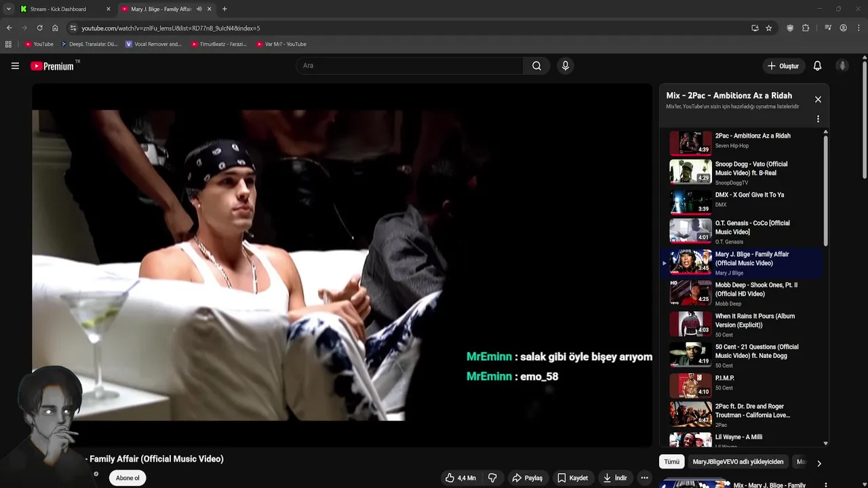The width and height of the screenshot is (868, 488).
Task: Open a new browser tab
Action: click(224, 9)
